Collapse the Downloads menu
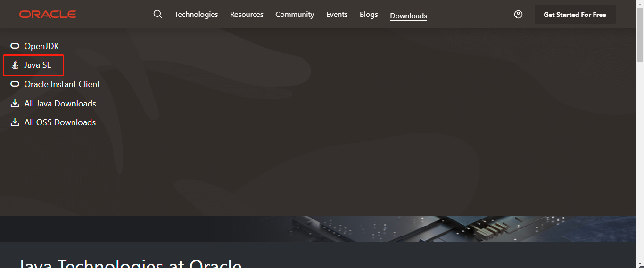Viewport: 644px width, 268px height. pyautogui.click(x=408, y=16)
